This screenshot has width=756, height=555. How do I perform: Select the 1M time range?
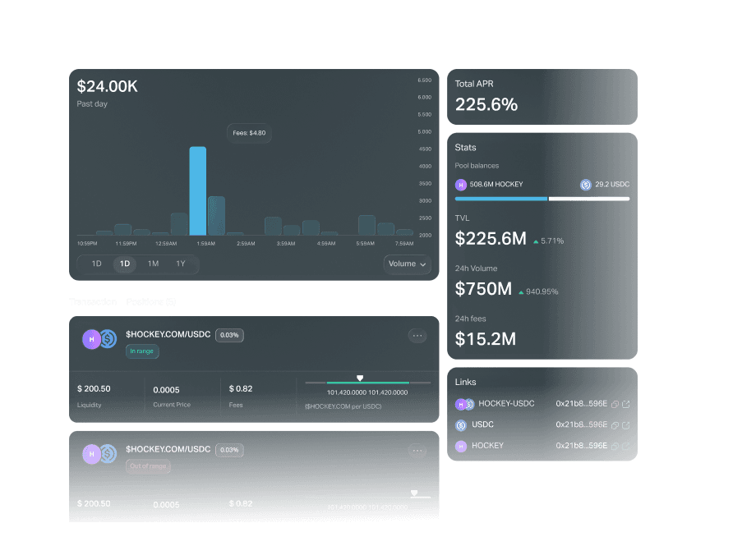153,264
